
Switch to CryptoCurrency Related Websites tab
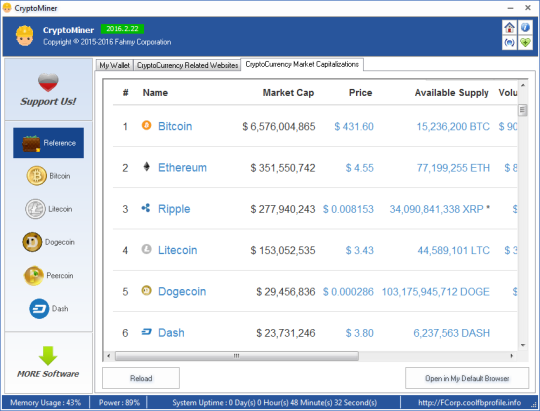click(187, 65)
